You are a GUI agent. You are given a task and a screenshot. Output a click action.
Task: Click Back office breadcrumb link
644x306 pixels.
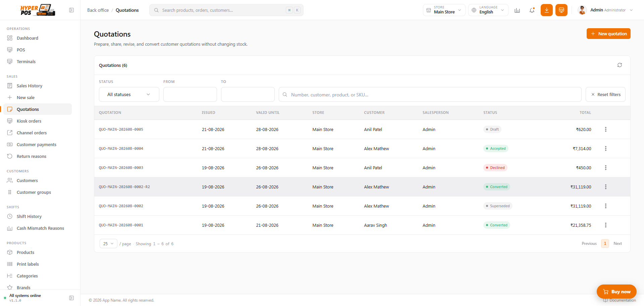click(x=98, y=10)
